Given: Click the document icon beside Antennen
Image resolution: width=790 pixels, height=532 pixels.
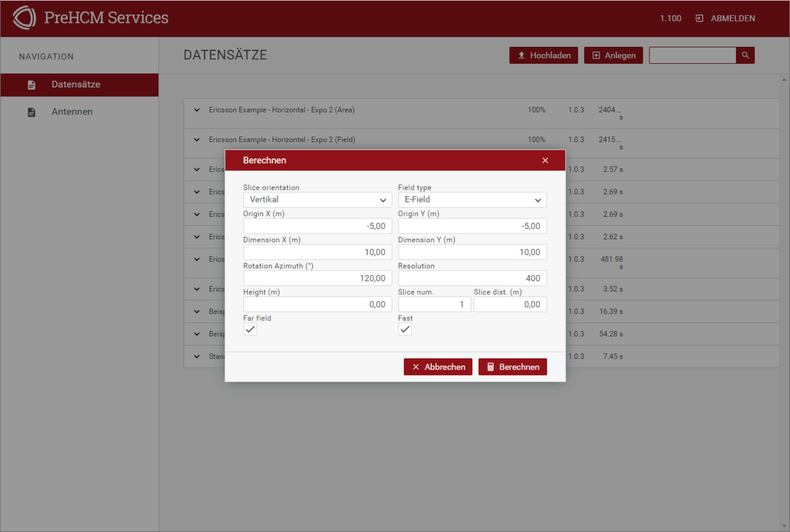Looking at the screenshot, I should (32, 112).
